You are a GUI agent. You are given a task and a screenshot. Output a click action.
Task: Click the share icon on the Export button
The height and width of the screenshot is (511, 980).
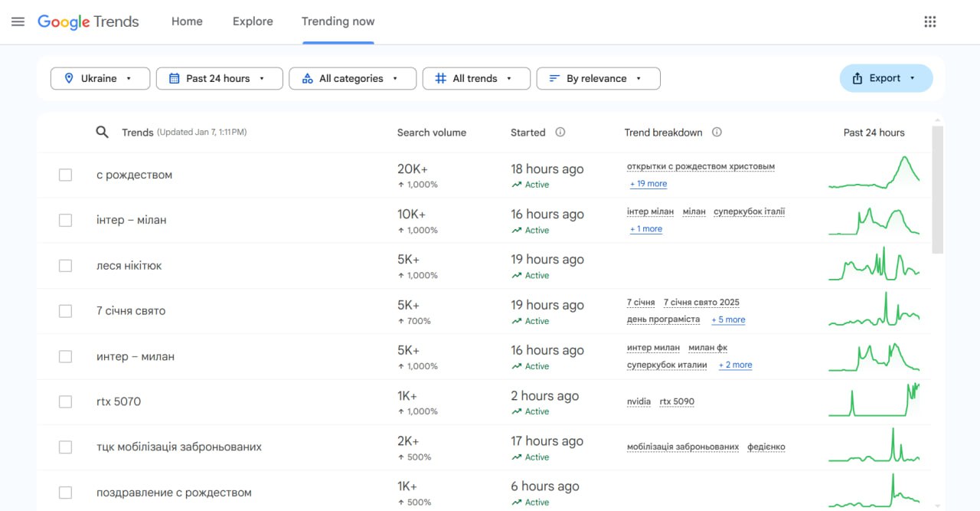[x=857, y=78]
